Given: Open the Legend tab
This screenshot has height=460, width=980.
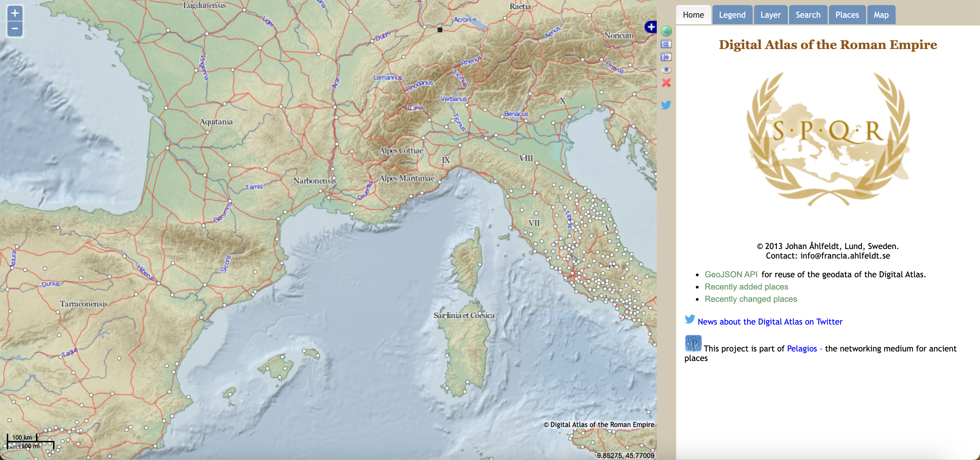Looking at the screenshot, I should (x=732, y=15).
